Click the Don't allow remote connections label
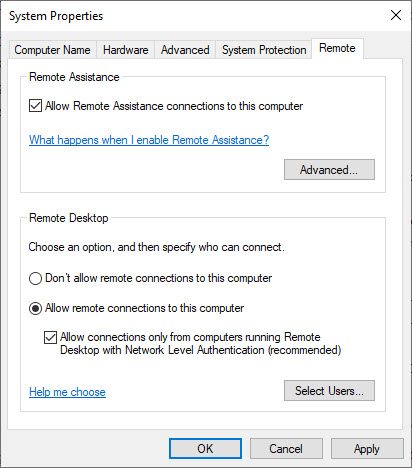The height and width of the screenshot is (468, 412). point(158,278)
